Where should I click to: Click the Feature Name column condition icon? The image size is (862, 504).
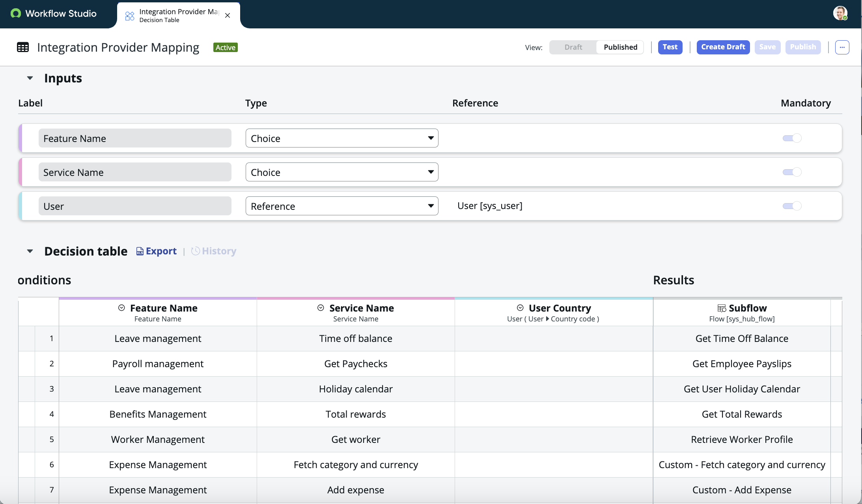point(121,308)
